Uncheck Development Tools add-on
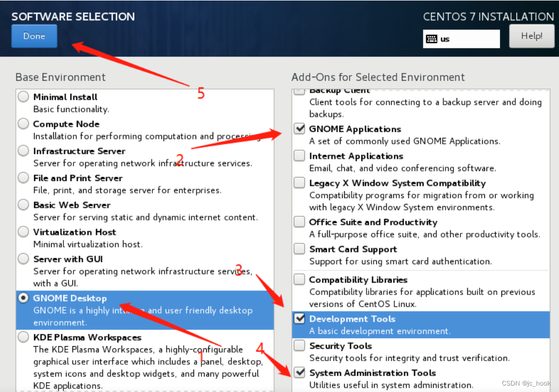 [x=299, y=318]
